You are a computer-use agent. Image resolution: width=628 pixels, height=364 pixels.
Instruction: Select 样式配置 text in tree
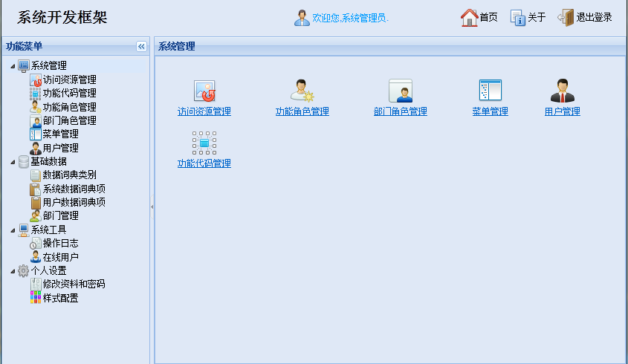tap(60, 298)
